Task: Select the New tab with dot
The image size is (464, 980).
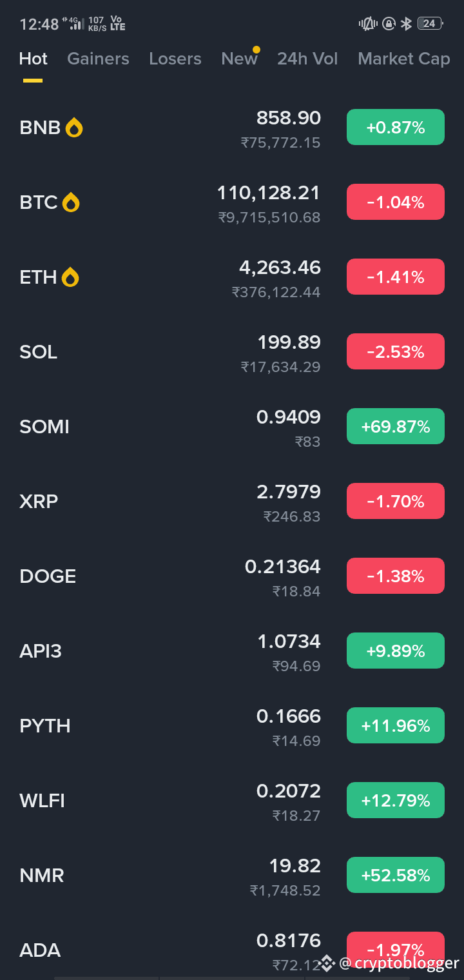Action: click(x=239, y=59)
